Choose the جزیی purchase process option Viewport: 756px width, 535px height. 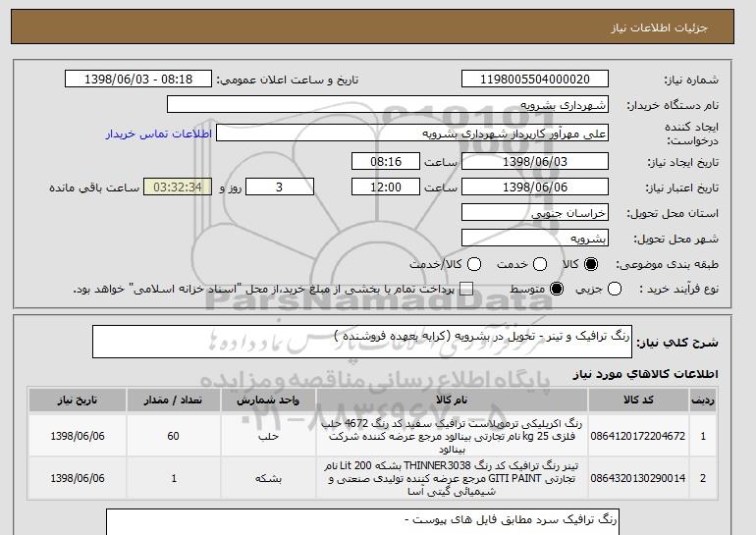(615, 290)
